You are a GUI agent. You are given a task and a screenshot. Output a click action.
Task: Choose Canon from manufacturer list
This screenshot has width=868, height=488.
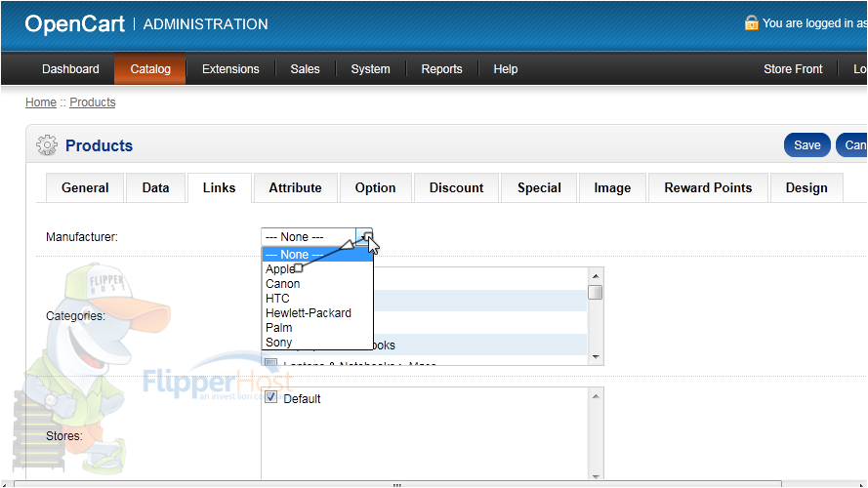[317, 284]
